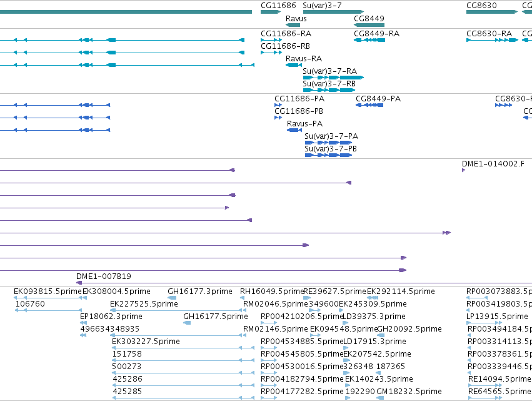The image size is (532, 401).
Task: Select the Ravus-PA protein label
Action: point(304,124)
